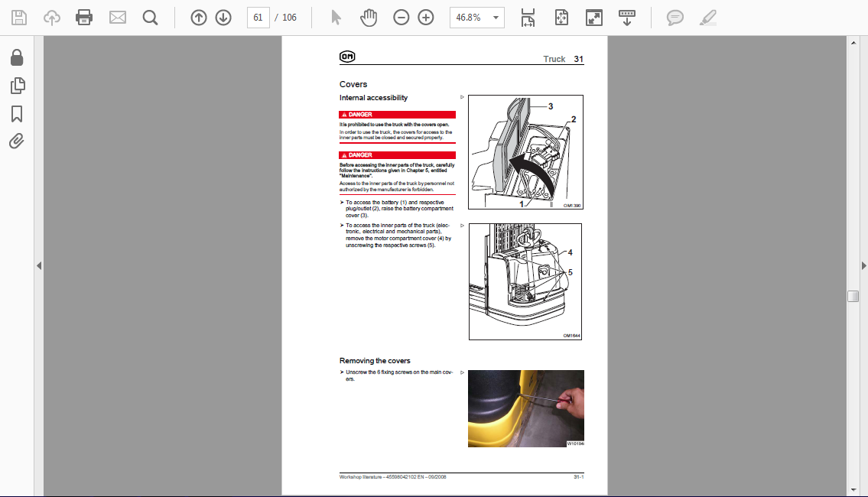Click the vertical scrollbar thumb
868x497 pixels.
(x=853, y=296)
